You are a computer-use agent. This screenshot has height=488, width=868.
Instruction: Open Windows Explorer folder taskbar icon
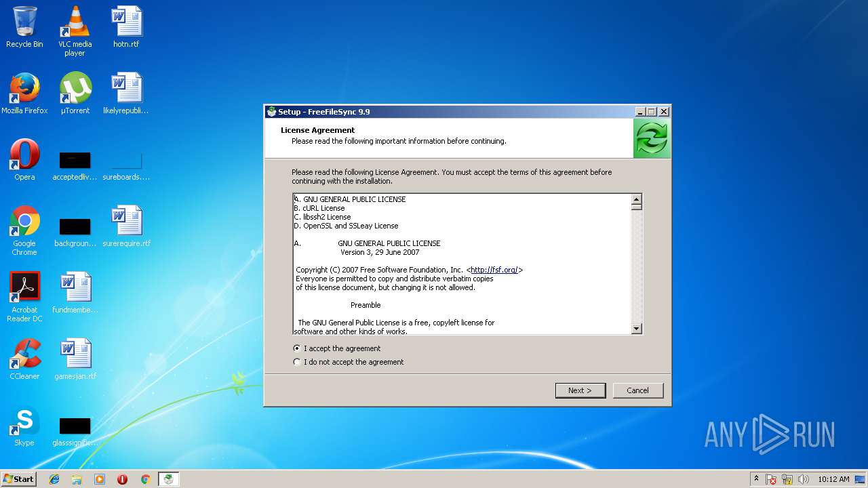(x=77, y=479)
